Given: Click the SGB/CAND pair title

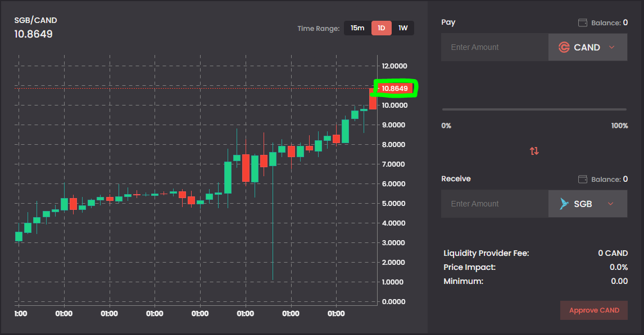Looking at the screenshot, I should tap(36, 20).
